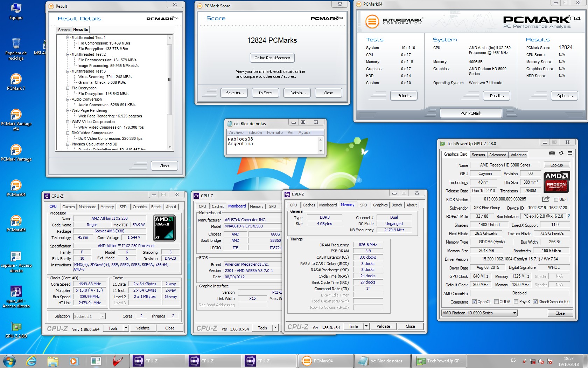
Task: Open the GPU selection dropdown in GPU-Z
Action: point(479,313)
